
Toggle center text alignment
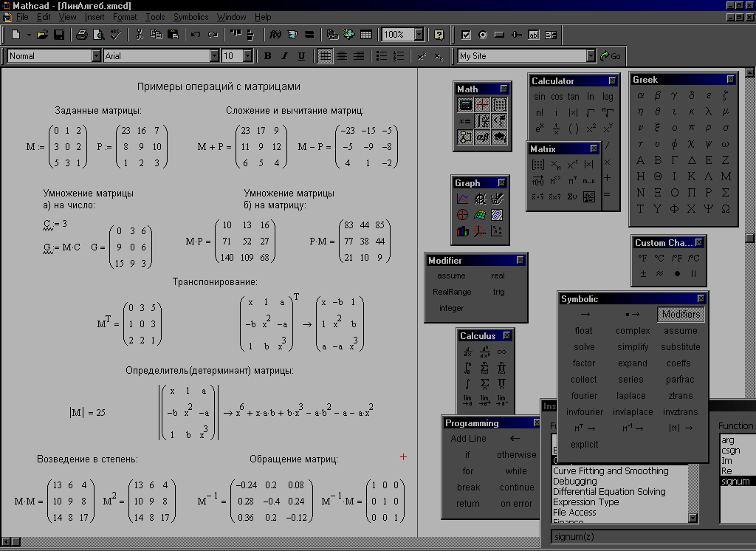click(342, 56)
